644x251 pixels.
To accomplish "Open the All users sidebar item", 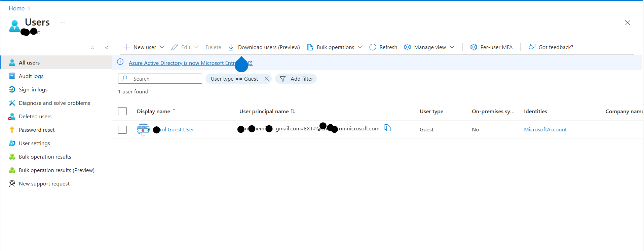I will tap(56, 62).
